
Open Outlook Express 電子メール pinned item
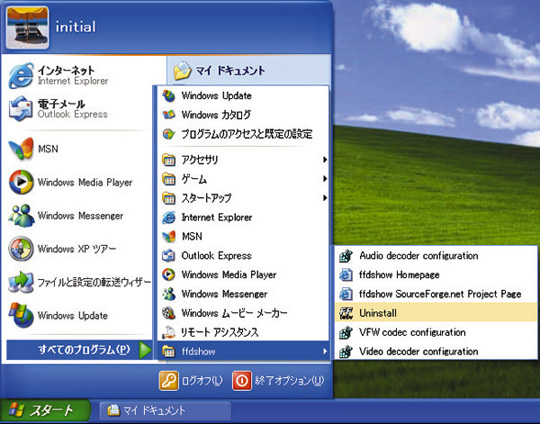(79, 109)
